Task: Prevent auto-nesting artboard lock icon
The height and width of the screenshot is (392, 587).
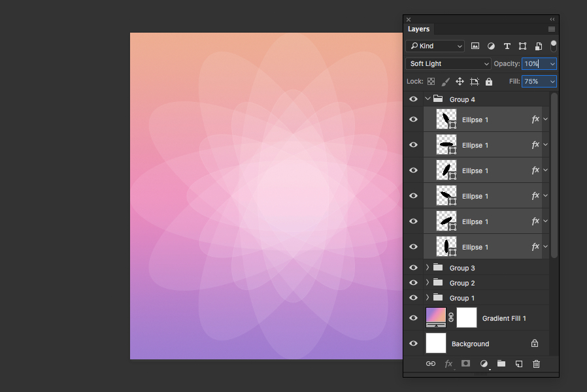Action: 475,82
